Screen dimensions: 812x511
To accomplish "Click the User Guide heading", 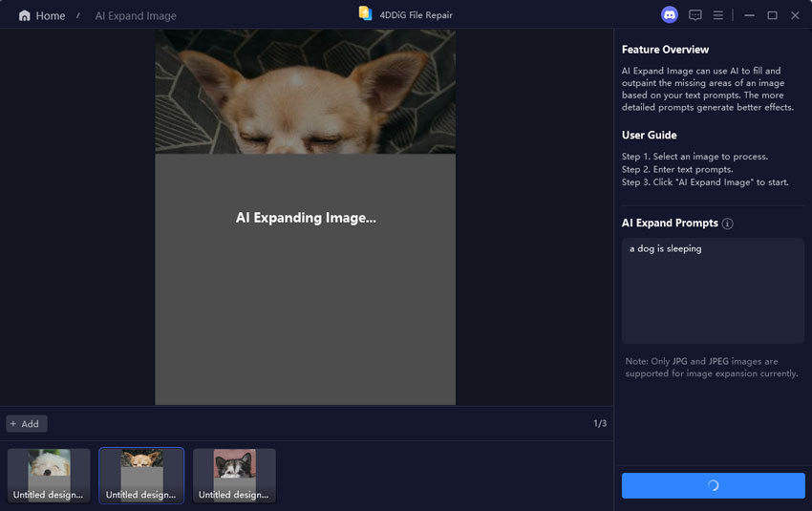I will pos(649,135).
